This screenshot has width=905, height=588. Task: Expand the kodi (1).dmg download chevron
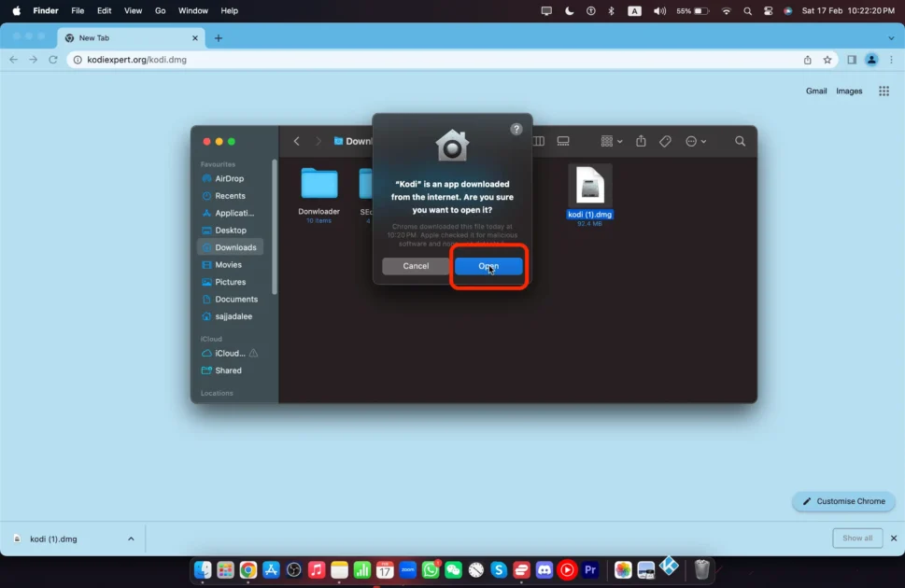point(131,539)
